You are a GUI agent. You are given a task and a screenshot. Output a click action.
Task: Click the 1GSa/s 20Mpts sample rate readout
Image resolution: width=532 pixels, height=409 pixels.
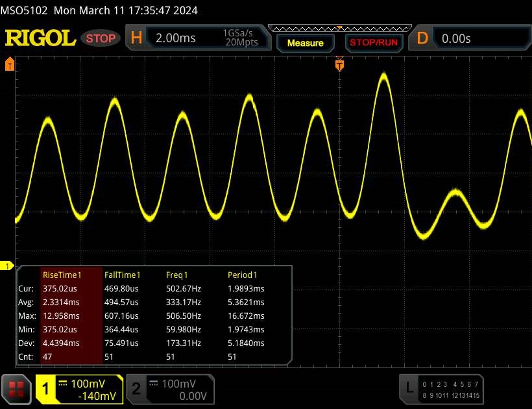[240, 38]
